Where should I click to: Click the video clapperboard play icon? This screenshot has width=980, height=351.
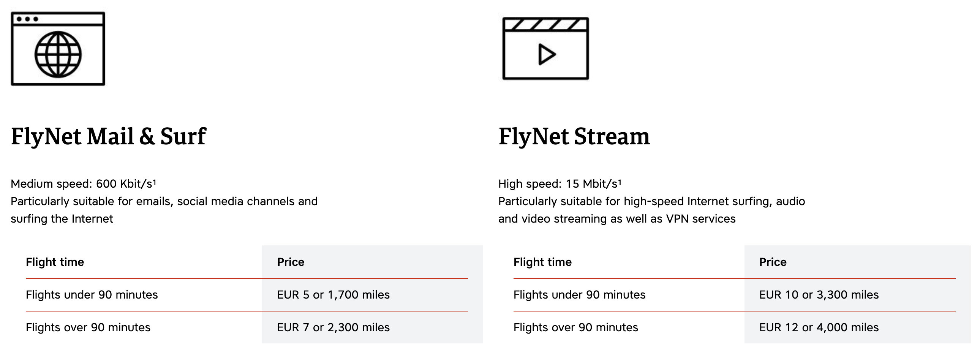tap(545, 49)
